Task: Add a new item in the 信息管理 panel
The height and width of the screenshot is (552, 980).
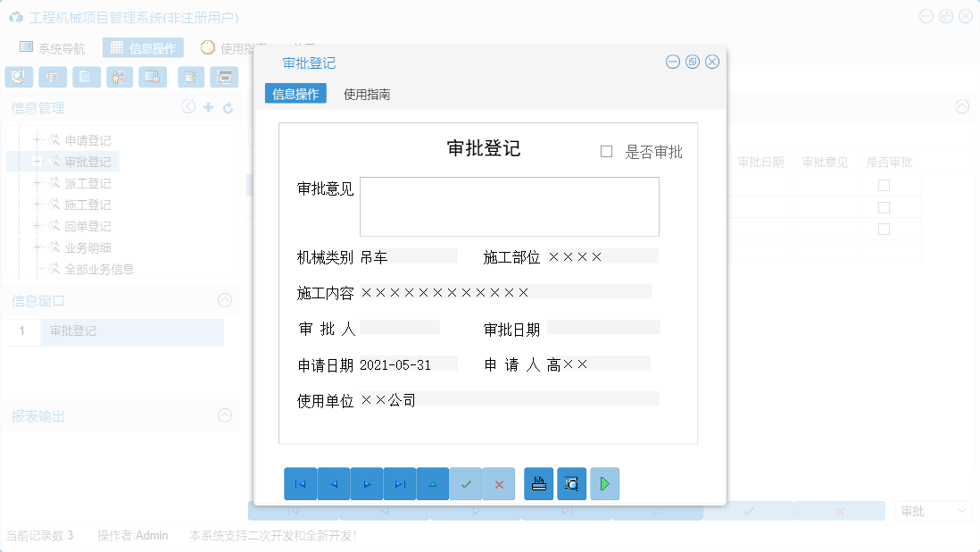Action: tap(207, 106)
